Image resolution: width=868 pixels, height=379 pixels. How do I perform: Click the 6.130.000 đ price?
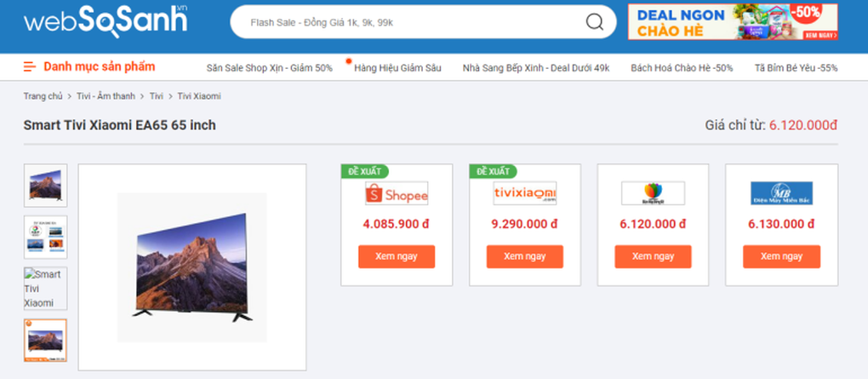click(782, 224)
